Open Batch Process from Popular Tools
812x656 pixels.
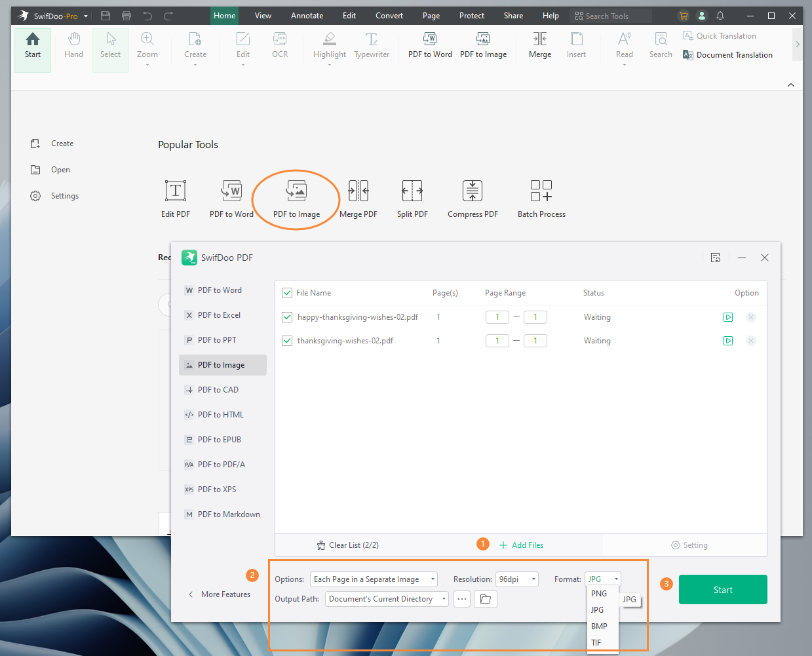(541, 199)
